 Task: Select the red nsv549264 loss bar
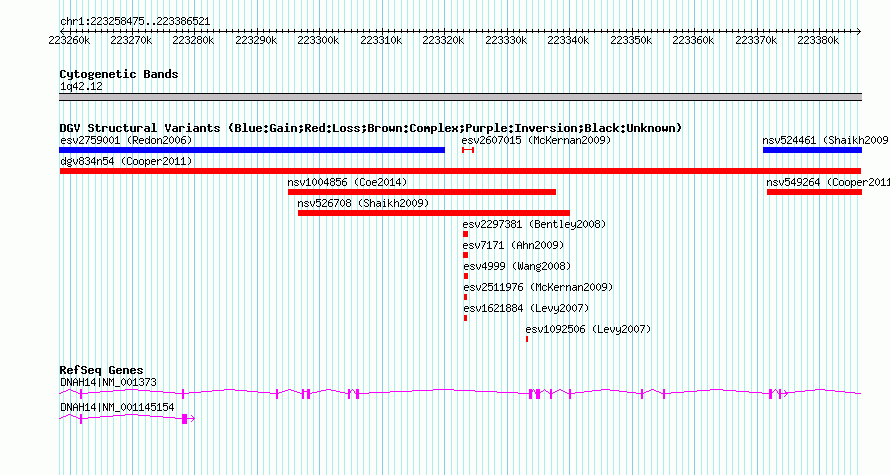(815, 192)
